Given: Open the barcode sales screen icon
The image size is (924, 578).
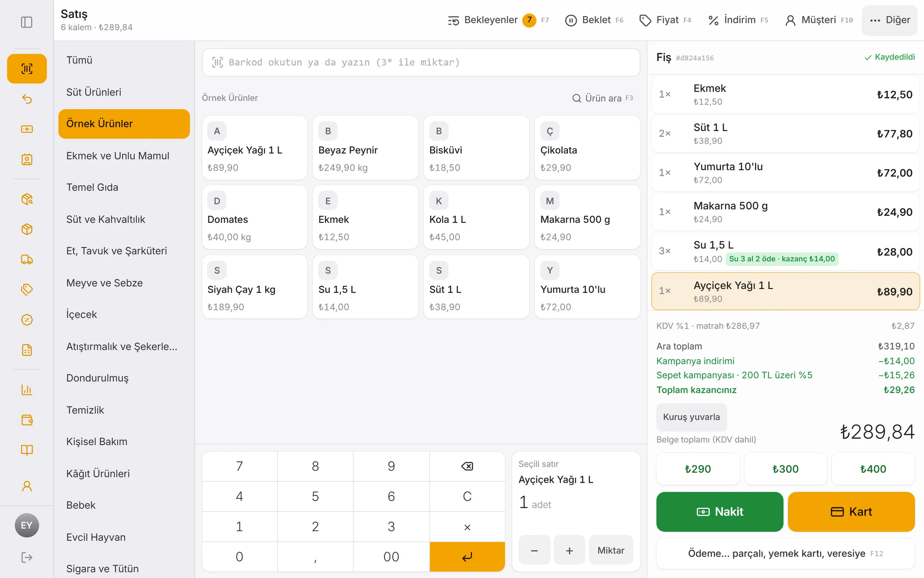Looking at the screenshot, I should pos(27,68).
